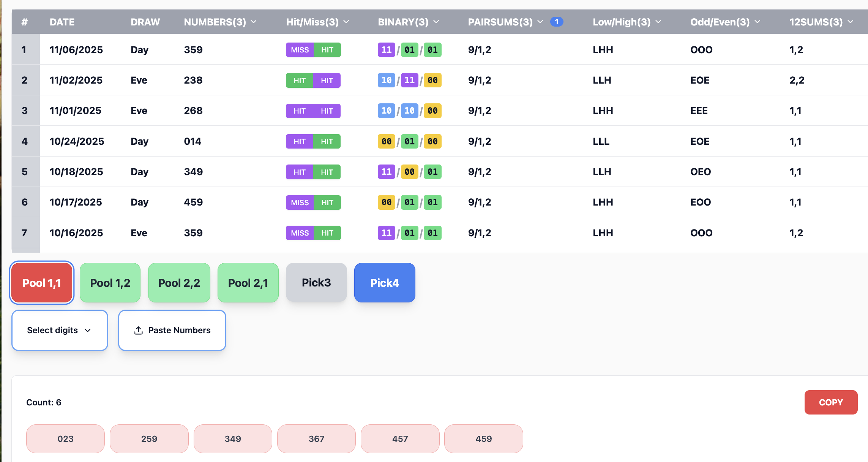The height and width of the screenshot is (462, 868).
Task: Click the green HIT badge in row 4
Action: pyautogui.click(x=327, y=141)
